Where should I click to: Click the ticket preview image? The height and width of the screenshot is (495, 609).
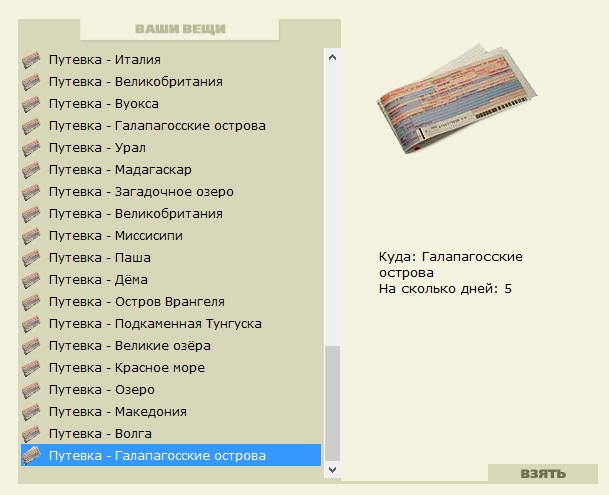[x=457, y=99]
